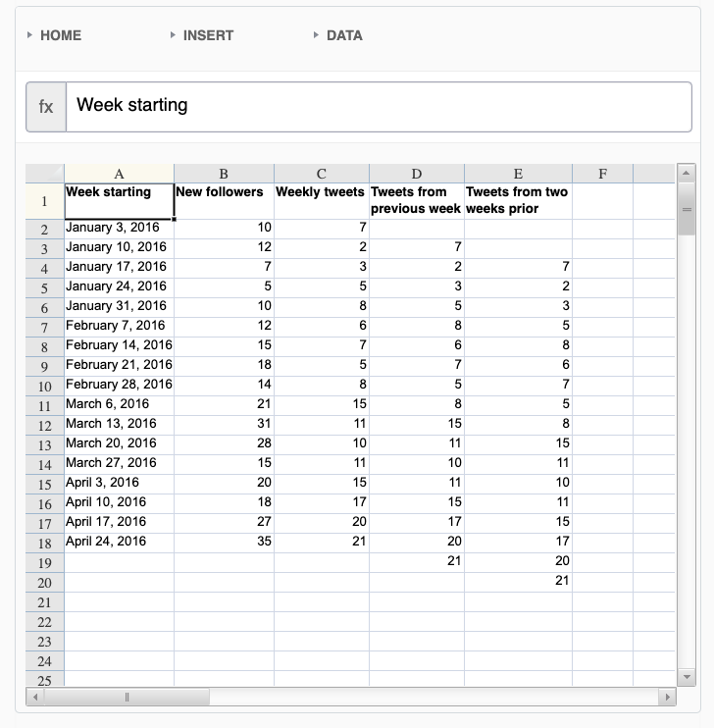This screenshot has height=728, width=714.
Task: Select column C header
Action: (322, 174)
